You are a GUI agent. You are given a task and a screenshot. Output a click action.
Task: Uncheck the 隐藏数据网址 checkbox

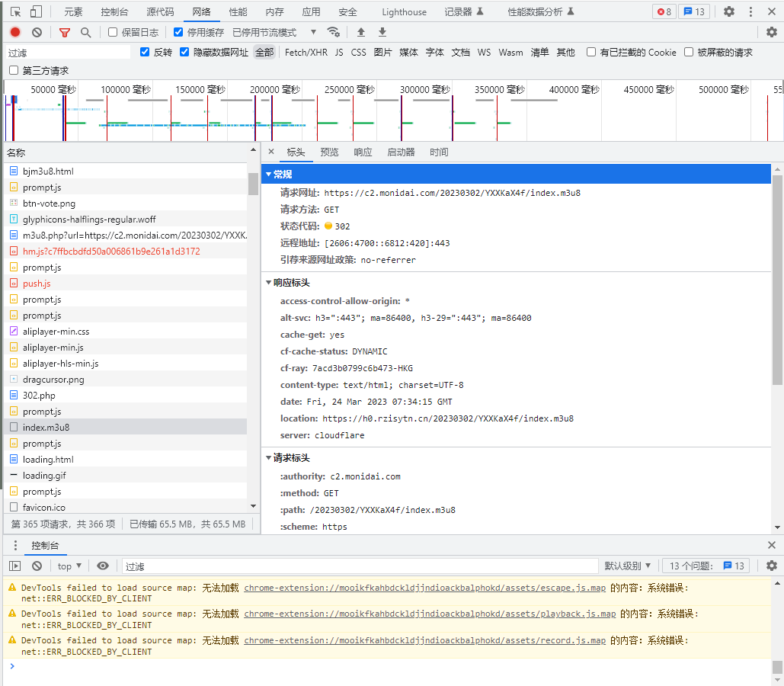184,52
